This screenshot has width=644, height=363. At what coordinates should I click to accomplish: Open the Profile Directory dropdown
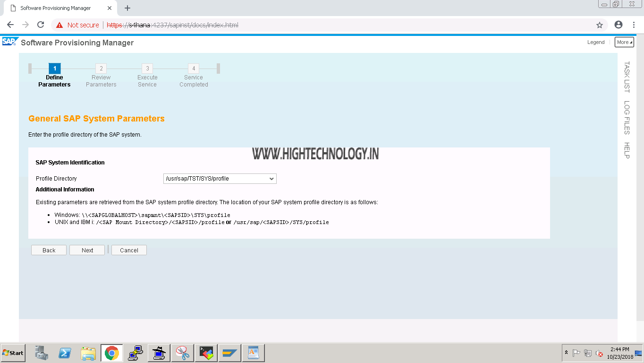point(220,179)
